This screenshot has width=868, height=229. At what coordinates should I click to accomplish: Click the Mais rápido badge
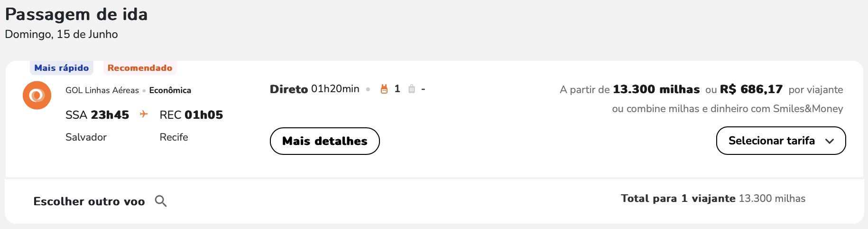click(62, 68)
